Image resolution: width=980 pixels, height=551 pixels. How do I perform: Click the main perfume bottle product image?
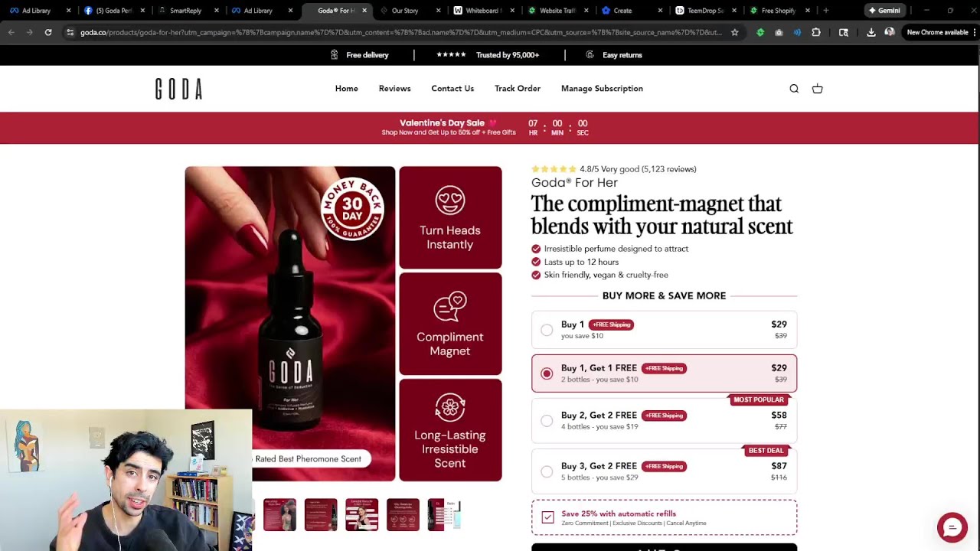point(290,324)
